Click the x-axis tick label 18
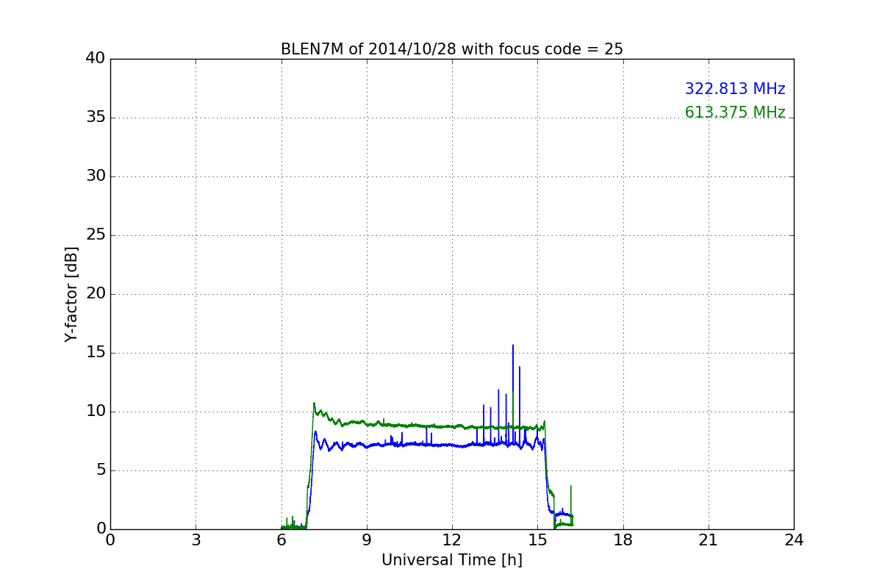The width and height of the screenshot is (882, 588). point(623,540)
